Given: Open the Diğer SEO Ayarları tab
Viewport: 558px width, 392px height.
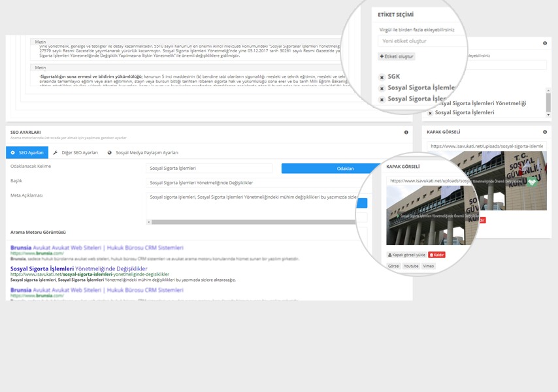Looking at the screenshot, I should click(75, 153).
